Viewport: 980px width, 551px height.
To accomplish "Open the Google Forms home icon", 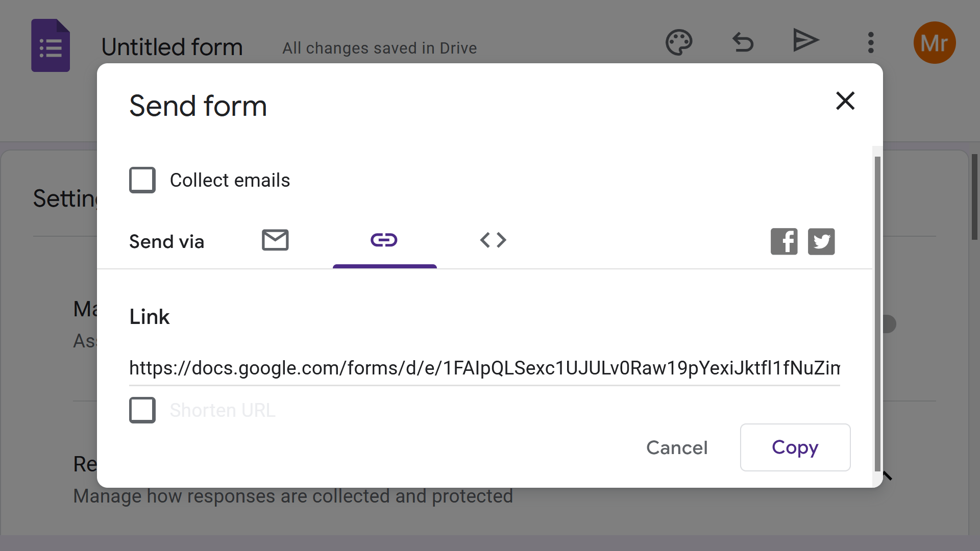I will pyautogui.click(x=50, y=46).
